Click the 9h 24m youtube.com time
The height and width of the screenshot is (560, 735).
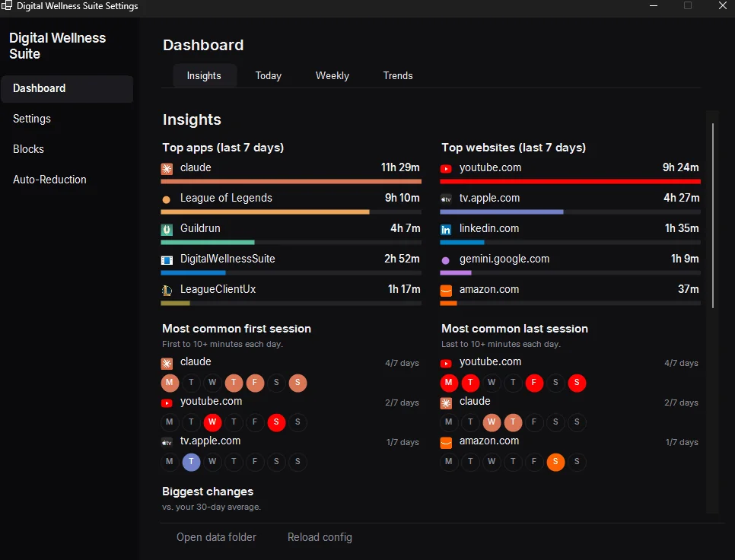point(681,167)
